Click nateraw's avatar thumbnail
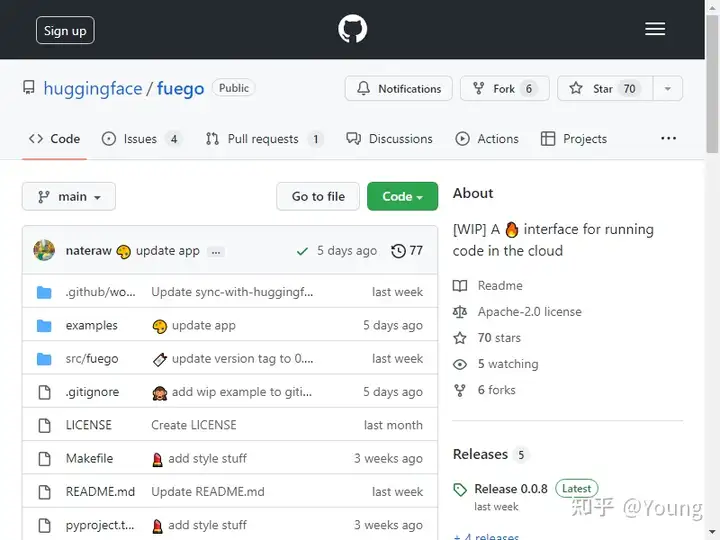 44,250
